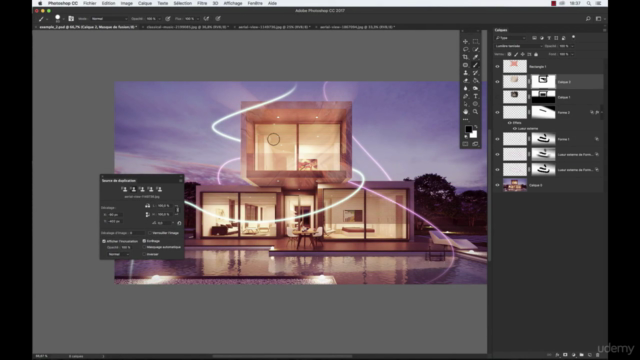Viewport: 640px width, 360px height.
Task: Hide the Forme 2 layer
Action: coord(497,112)
